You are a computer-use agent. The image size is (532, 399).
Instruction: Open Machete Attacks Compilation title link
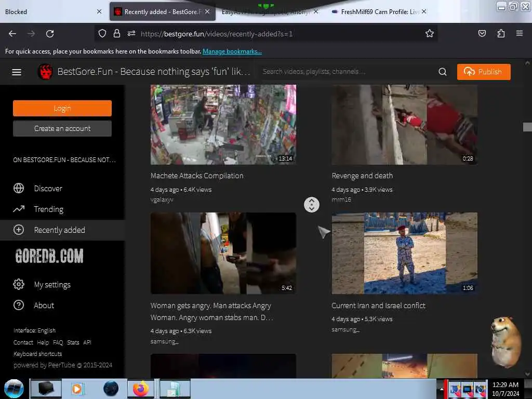click(x=197, y=176)
